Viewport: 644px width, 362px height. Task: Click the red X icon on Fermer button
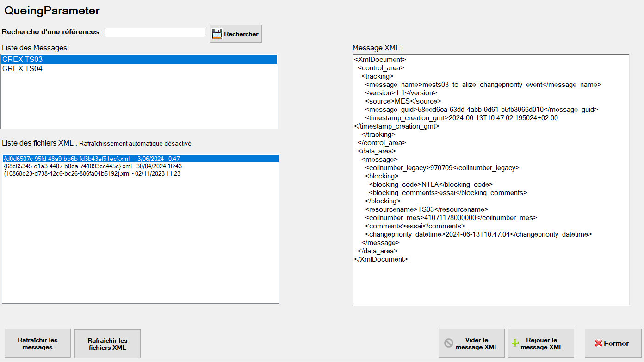coord(599,343)
